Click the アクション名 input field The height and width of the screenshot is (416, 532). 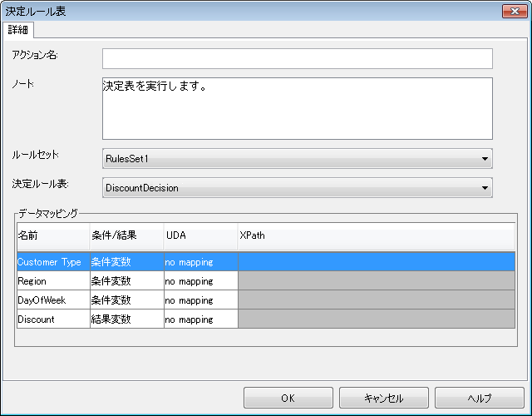(298, 58)
